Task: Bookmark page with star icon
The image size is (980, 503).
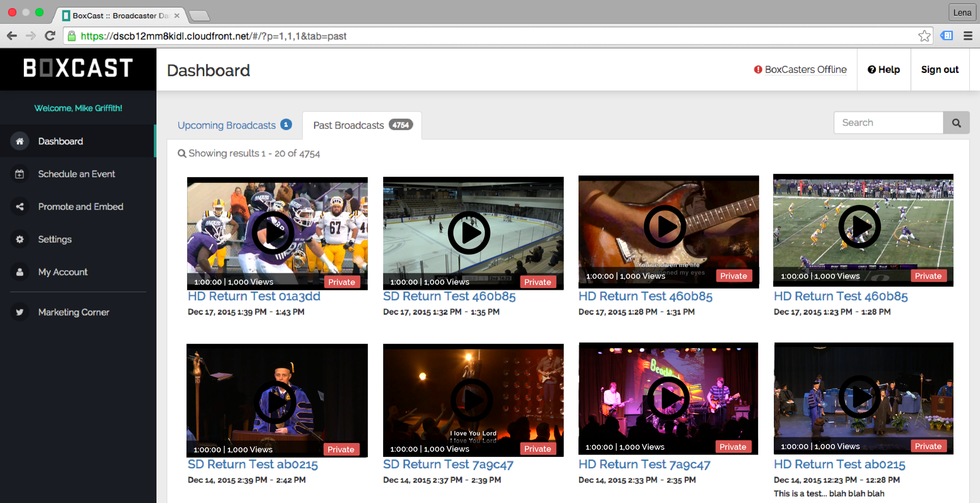Action: (x=924, y=36)
